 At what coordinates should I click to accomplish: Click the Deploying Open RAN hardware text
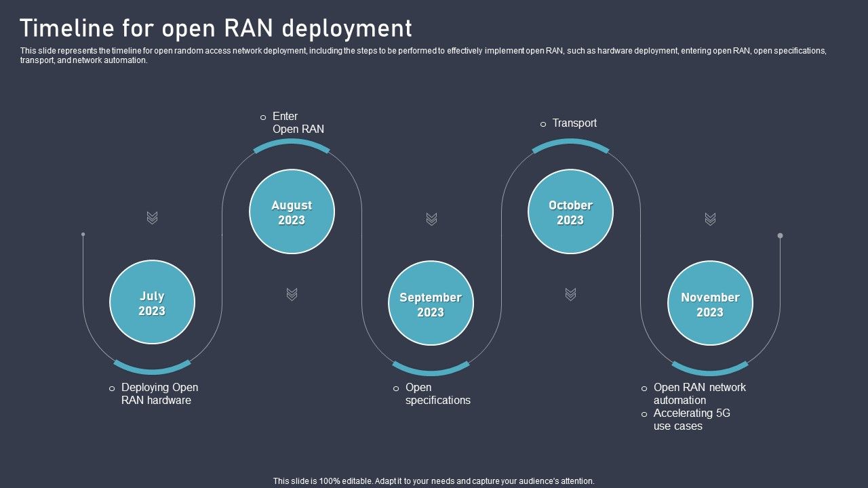(x=159, y=394)
